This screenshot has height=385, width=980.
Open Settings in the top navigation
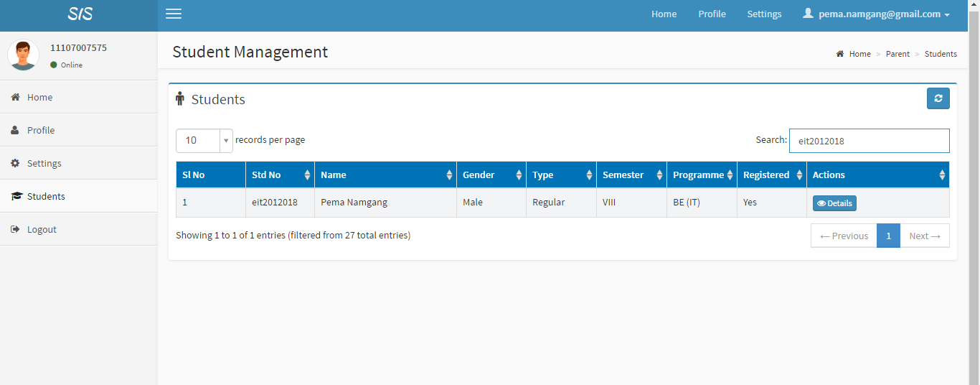[x=764, y=14]
